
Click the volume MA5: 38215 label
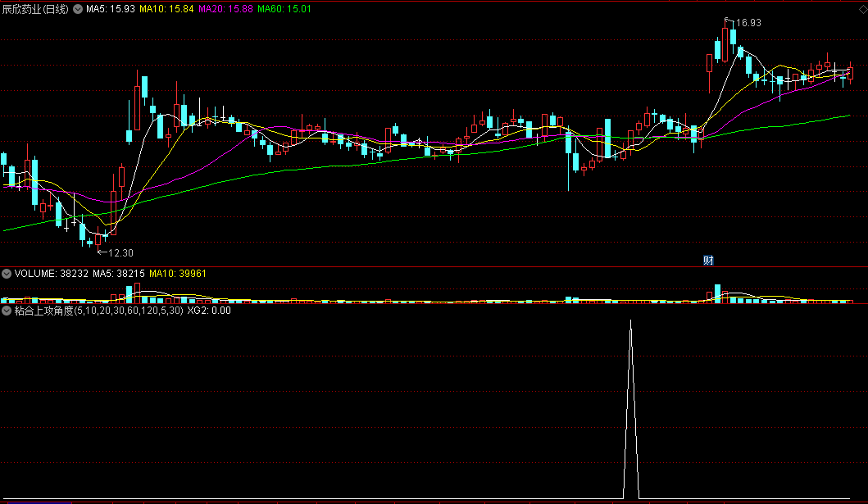click(x=119, y=273)
